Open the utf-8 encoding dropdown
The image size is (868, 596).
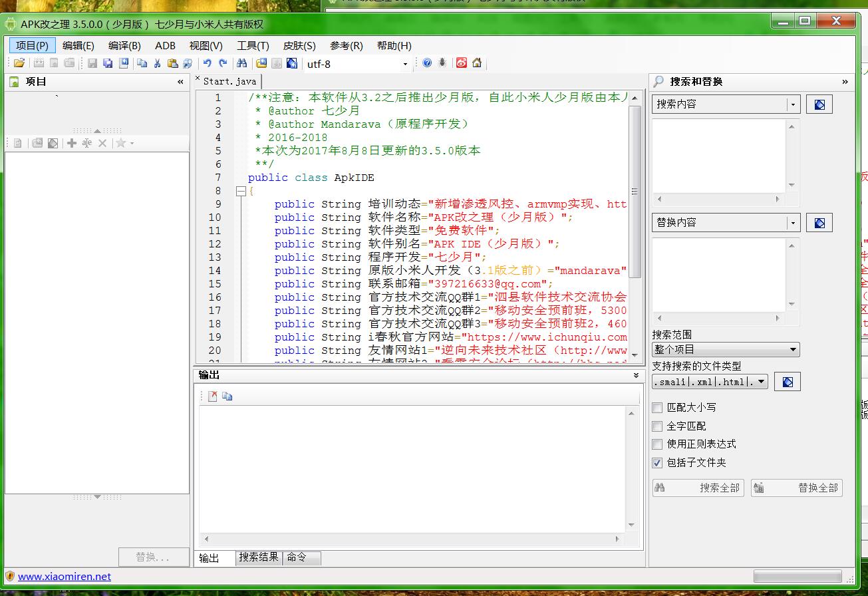click(405, 64)
